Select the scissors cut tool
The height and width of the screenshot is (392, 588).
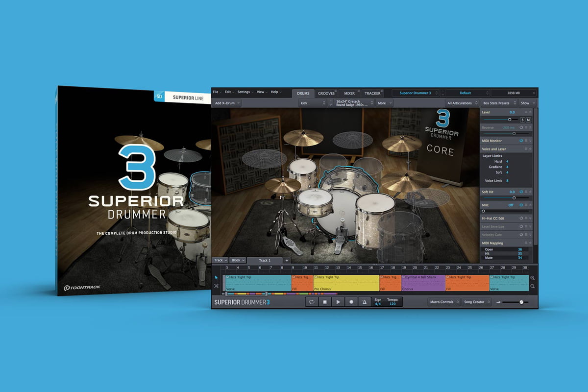click(216, 286)
